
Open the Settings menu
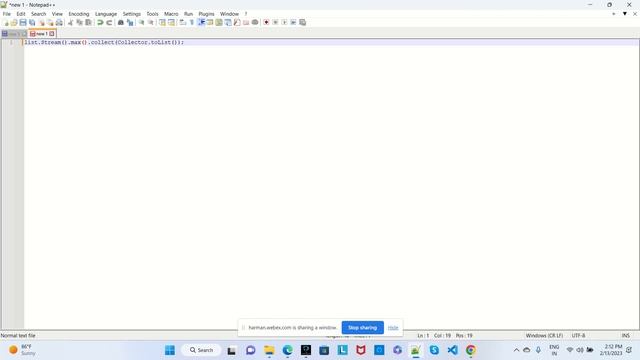point(132,14)
